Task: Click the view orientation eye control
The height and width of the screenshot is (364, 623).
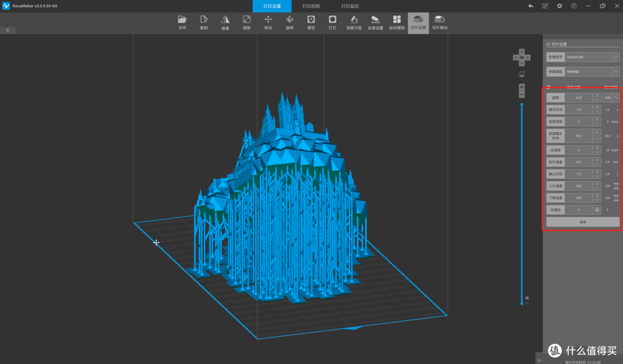Action: (x=521, y=58)
